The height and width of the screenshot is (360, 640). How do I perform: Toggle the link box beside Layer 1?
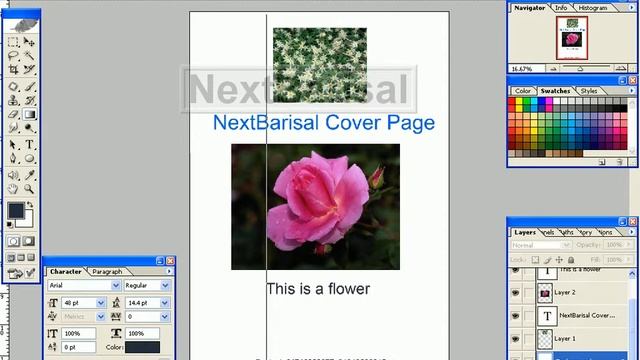click(529, 339)
